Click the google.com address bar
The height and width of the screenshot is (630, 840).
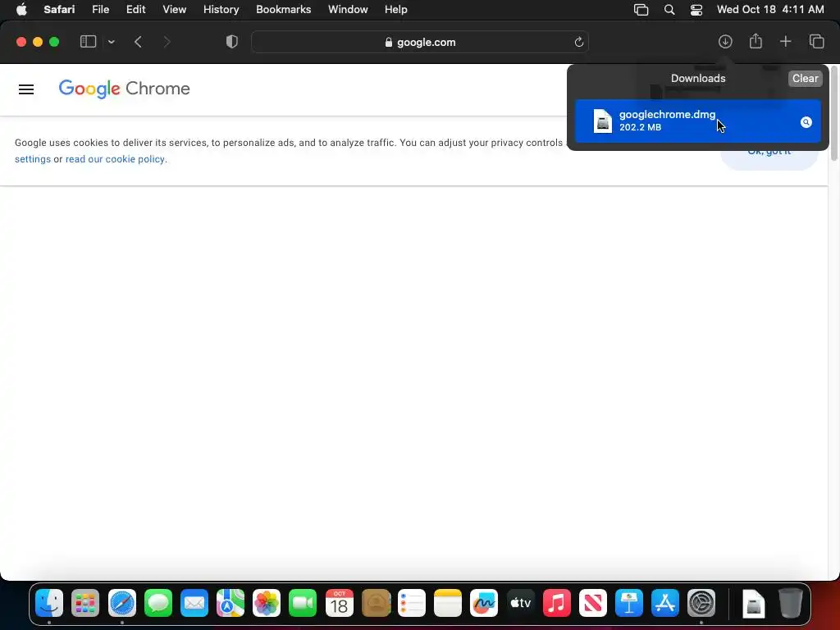pos(420,43)
